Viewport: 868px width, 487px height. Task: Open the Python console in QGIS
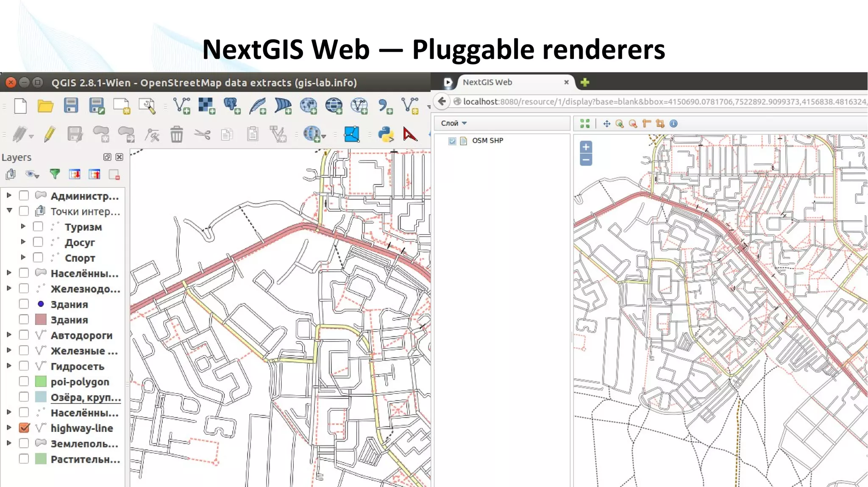(x=386, y=134)
